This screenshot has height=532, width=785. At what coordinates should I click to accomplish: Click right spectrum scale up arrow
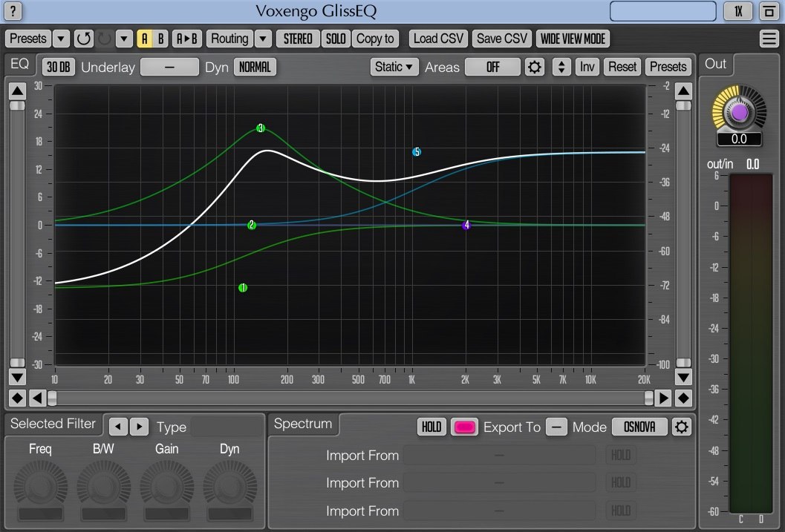683,91
